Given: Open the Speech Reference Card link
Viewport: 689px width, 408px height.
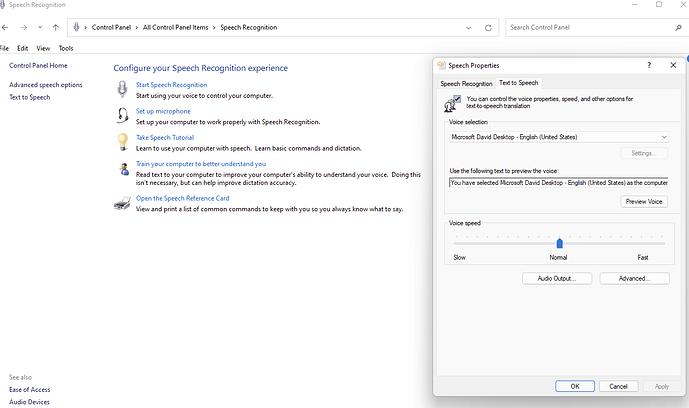Looking at the screenshot, I should 182,198.
